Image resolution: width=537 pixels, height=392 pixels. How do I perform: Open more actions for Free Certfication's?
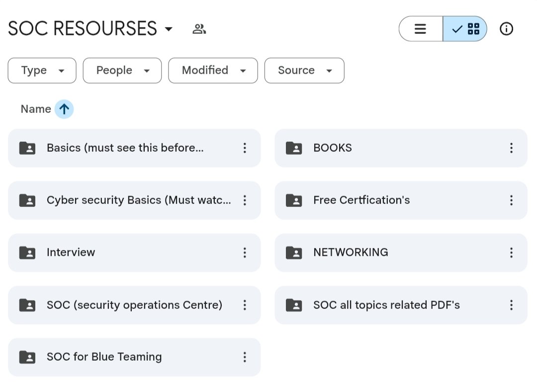[x=511, y=200]
